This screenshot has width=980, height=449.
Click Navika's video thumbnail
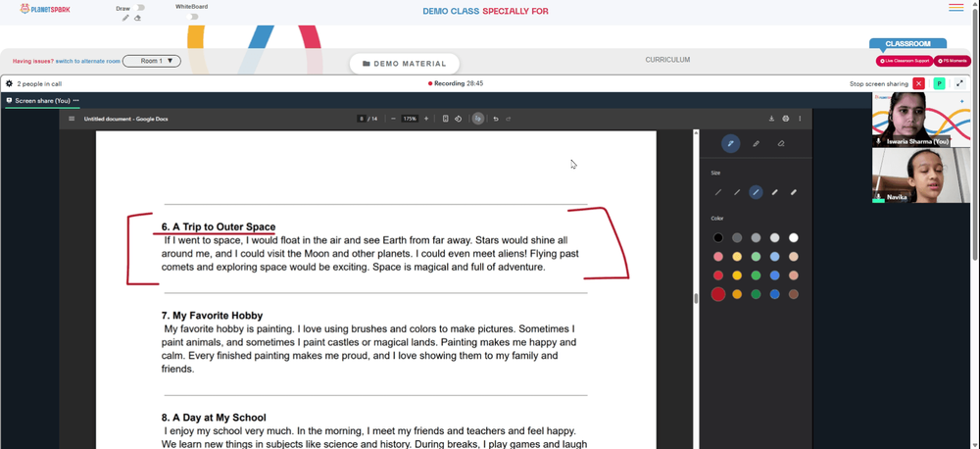coord(920,175)
